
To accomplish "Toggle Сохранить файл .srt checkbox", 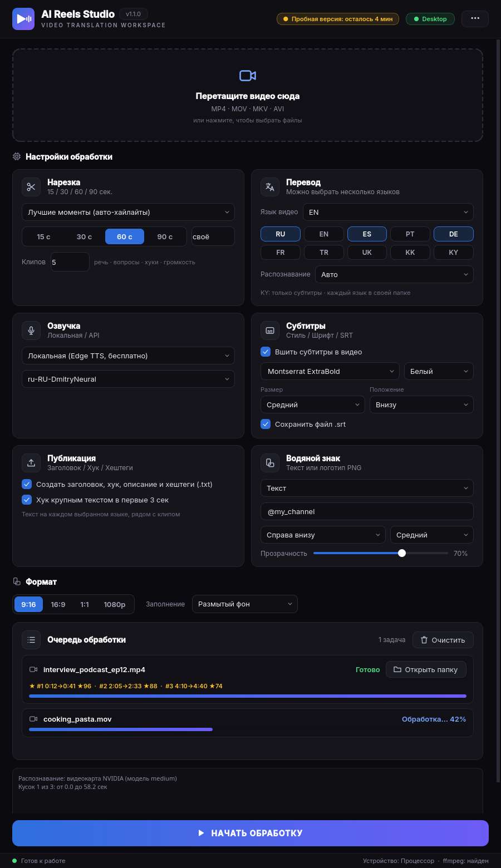I will click(266, 424).
